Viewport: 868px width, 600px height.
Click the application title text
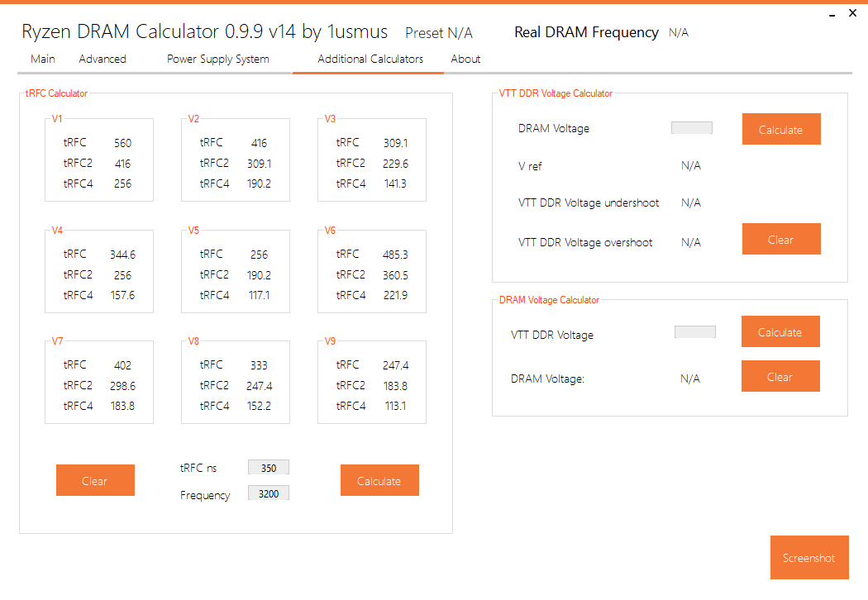click(204, 31)
